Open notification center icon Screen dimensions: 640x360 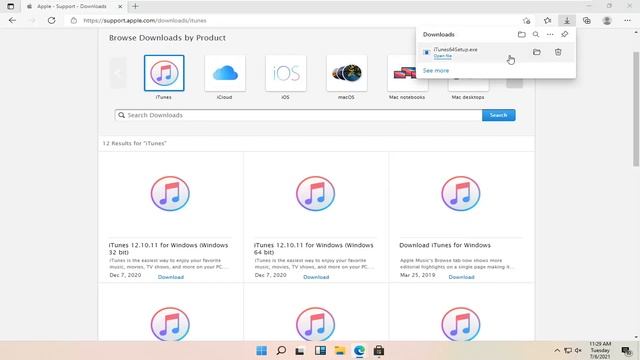tap(626, 351)
